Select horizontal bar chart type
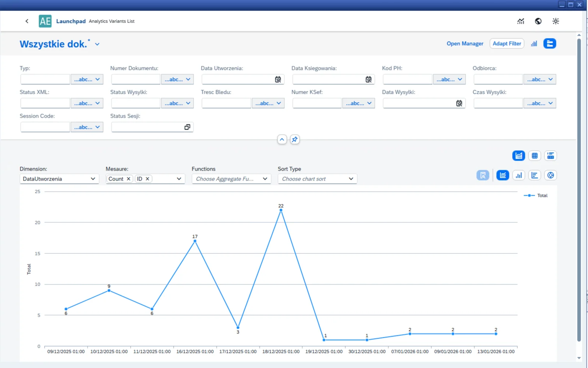Viewport: 588px width, 368px height. (x=535, y=175)
